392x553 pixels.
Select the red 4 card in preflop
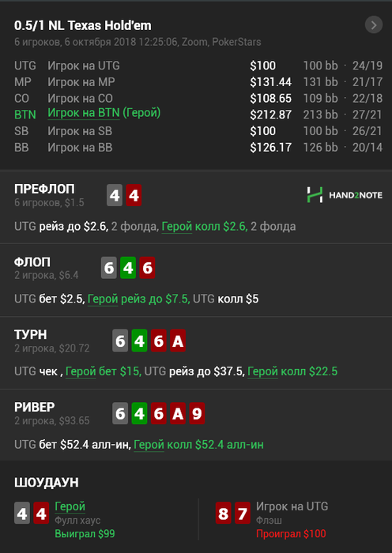[134, 195]
